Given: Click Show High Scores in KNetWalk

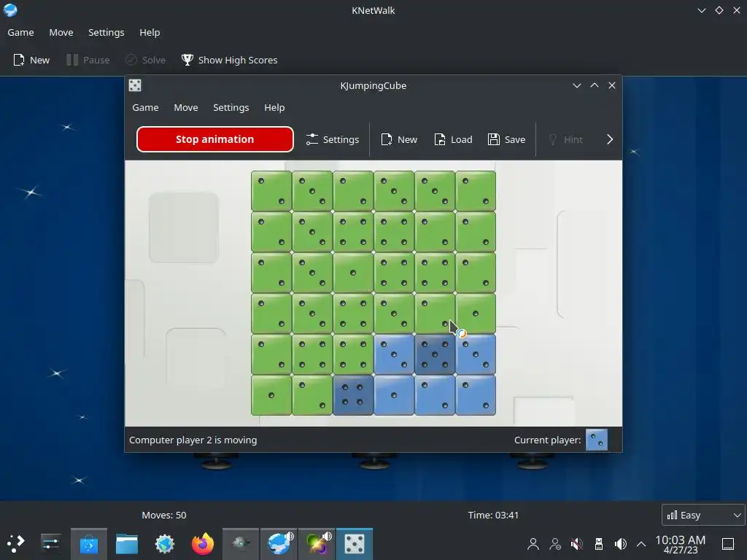Looking at the screenshot, I should point(229,60).
